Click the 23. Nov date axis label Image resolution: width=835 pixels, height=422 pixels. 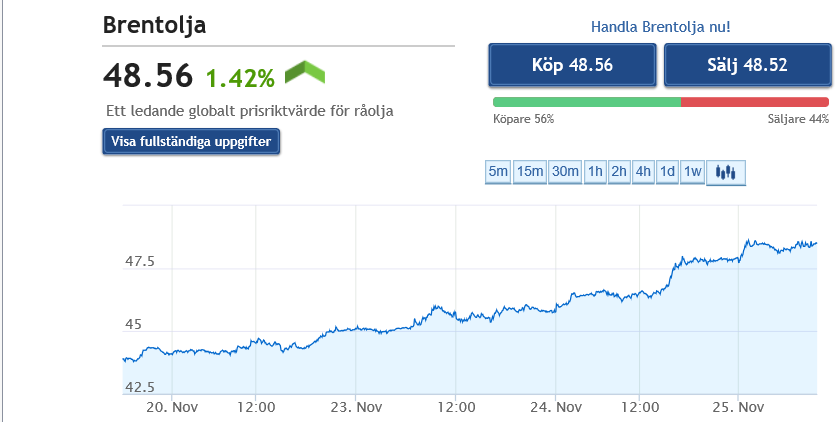click(355, 407)
